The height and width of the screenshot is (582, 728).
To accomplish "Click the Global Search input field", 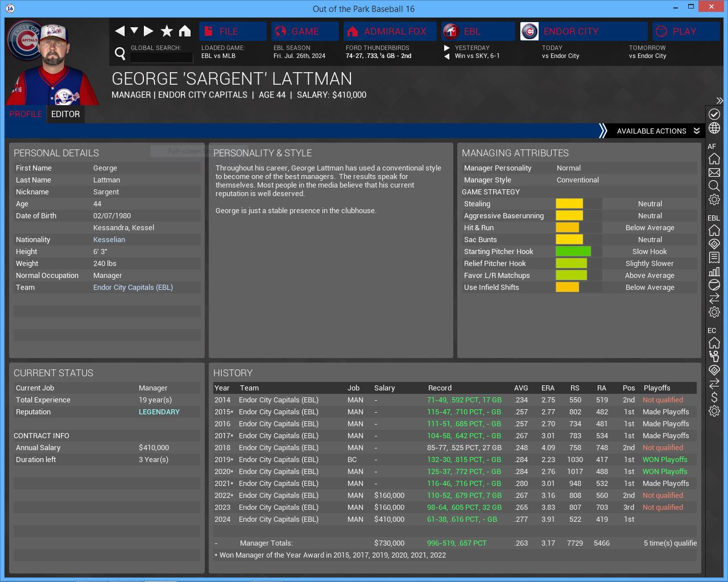I will coord(162,57).
